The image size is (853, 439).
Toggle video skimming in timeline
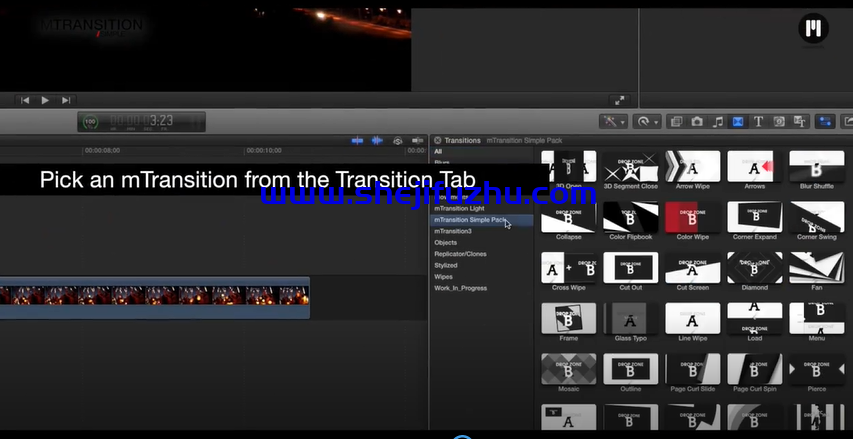(x=357, y=141)
